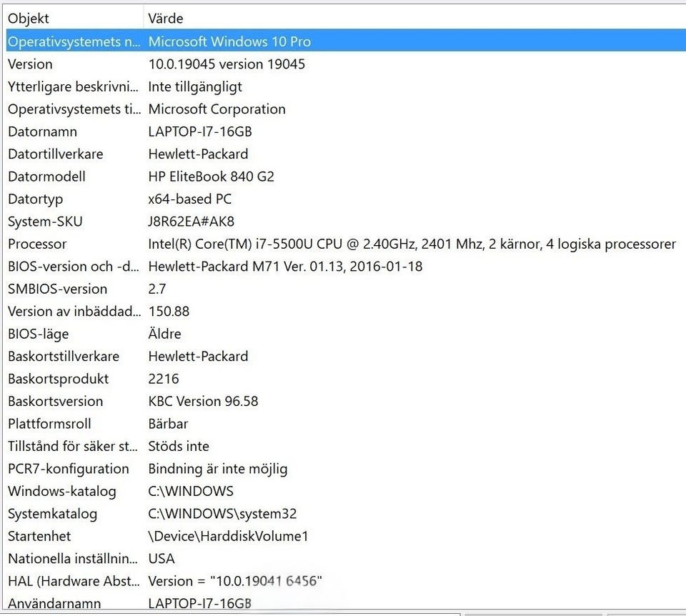The image size is (686, 616).
Task: Click the Systemkatalog system32 row
Action: point(222,514)
